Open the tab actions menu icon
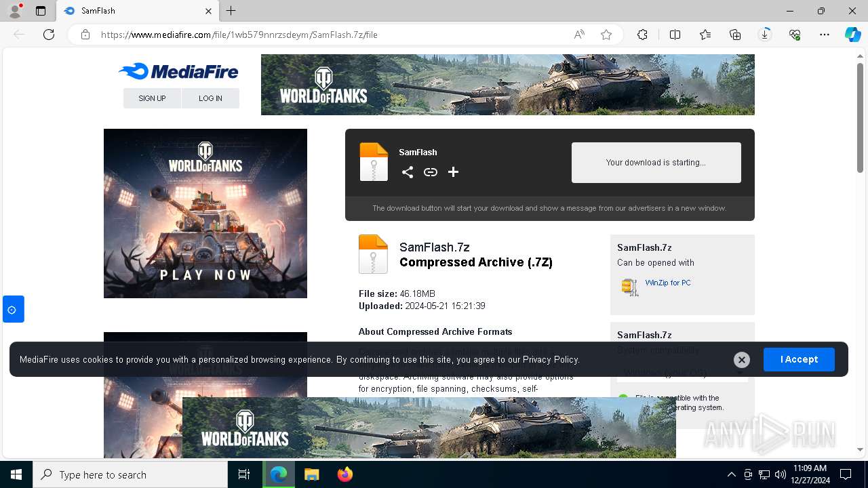868x488 pixels. (x=41, y=11)
